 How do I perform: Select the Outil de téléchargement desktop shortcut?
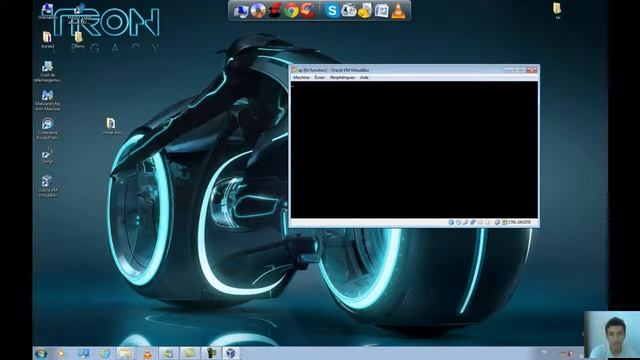pos(47,71)
